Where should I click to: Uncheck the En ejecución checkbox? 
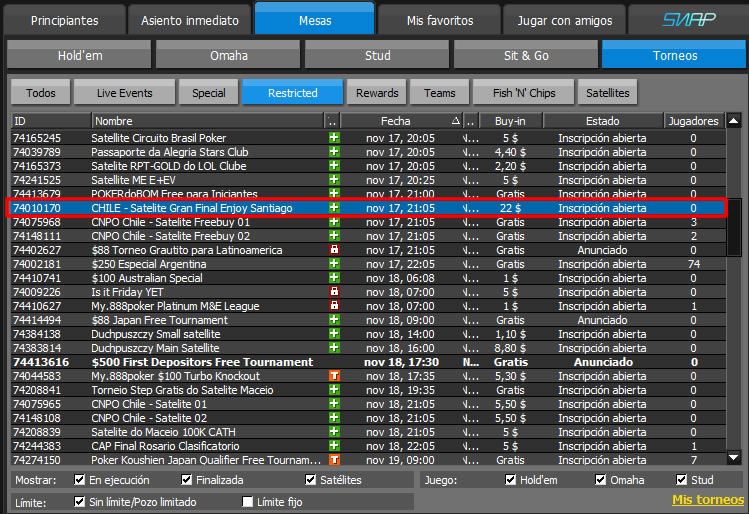(81, 480)
